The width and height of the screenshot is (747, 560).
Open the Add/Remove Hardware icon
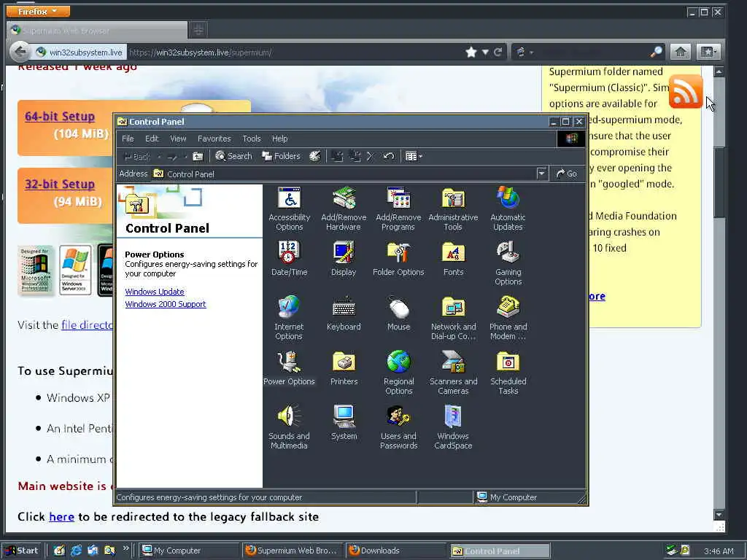[344, 209]
